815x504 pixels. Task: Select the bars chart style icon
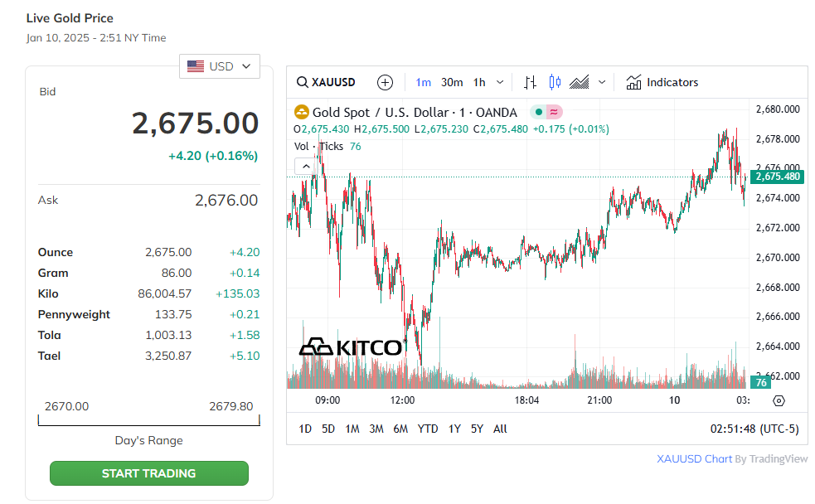click(530, 82)
